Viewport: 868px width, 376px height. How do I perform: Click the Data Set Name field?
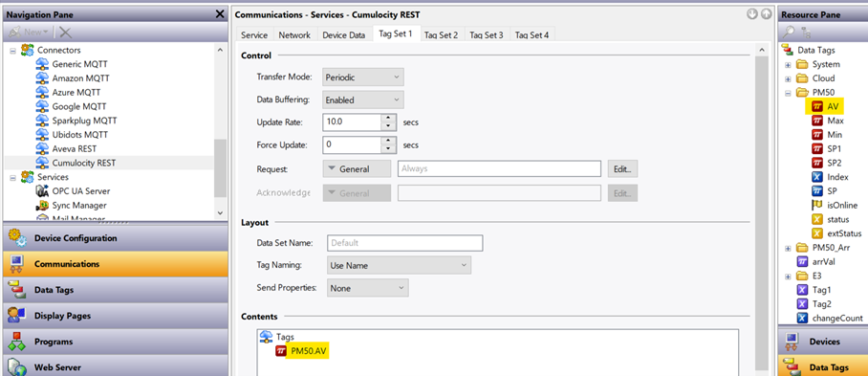point(404,243)
